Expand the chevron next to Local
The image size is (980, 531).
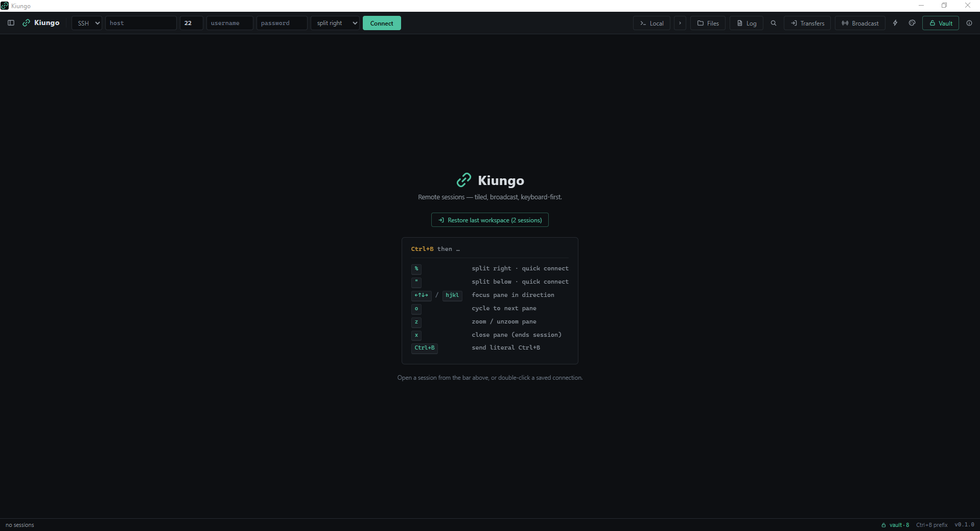(680, 23)
